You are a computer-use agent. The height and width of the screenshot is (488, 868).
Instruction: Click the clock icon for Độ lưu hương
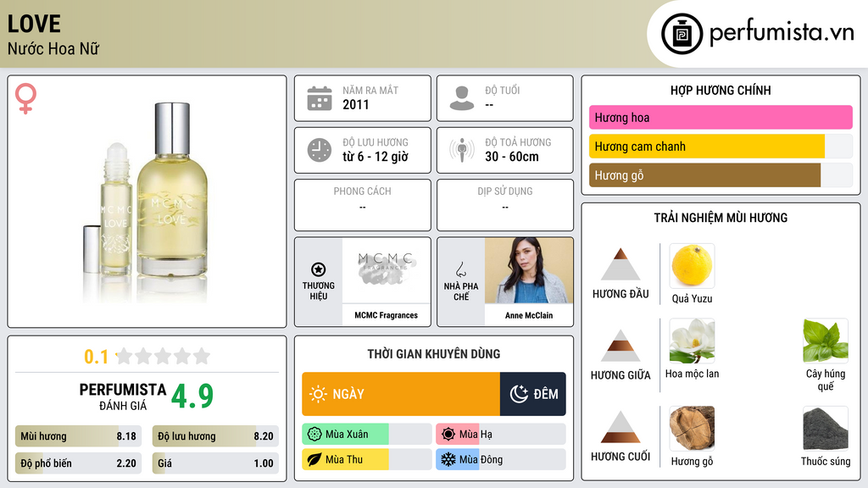[320, 150]
